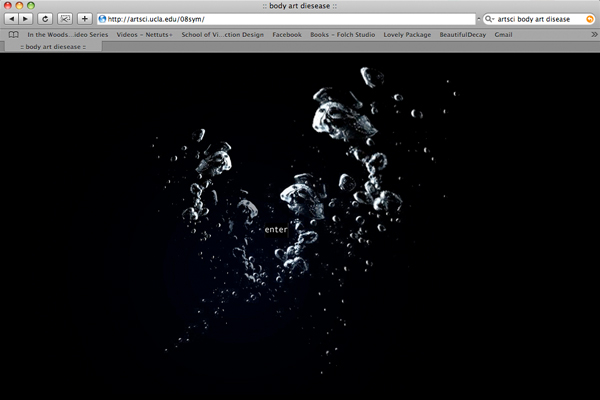The image size is (600, 400).
Task: Click the globe site icon in the address bar
Action: (x=103, y=19)
